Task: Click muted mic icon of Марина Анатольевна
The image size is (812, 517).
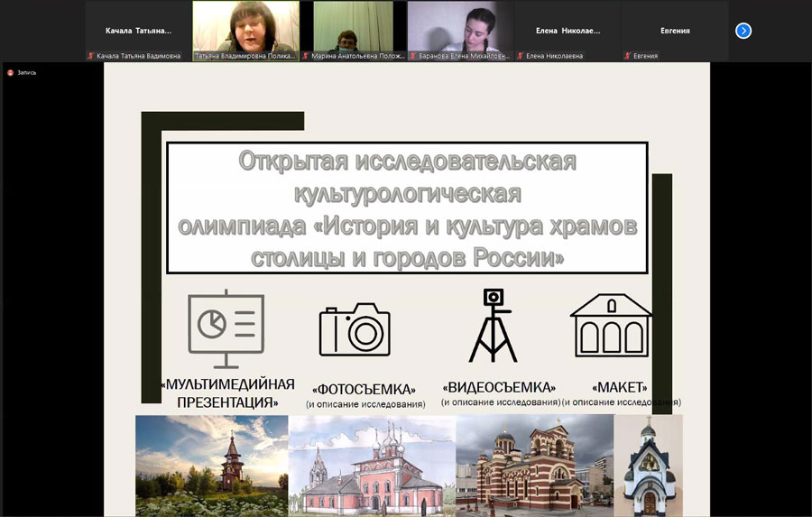Action: 305,56
